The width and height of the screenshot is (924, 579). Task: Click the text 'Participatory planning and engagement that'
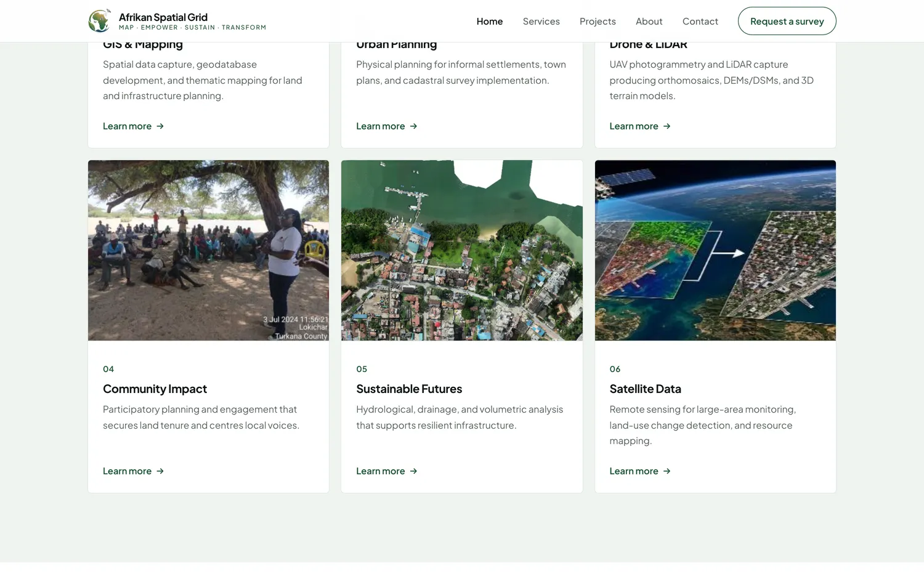point(200,410)
